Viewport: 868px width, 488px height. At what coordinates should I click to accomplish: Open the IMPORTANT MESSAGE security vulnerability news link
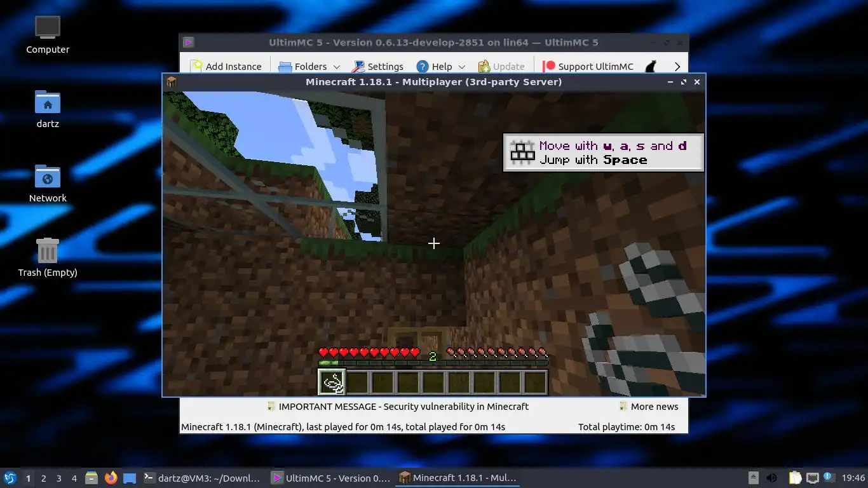click(x=398, y=407)
